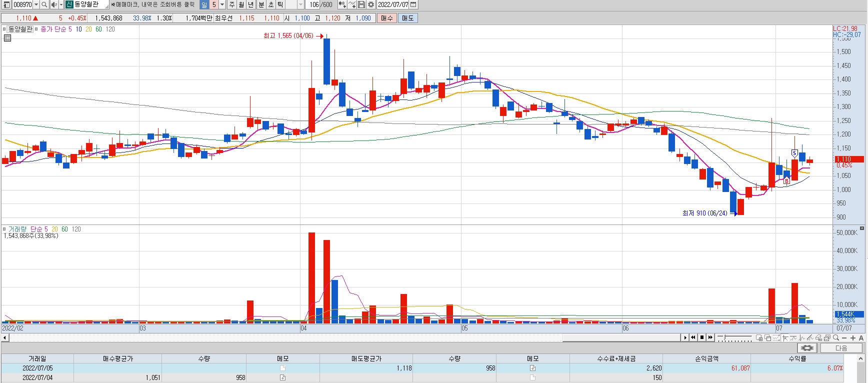Click the double diagonal line icon in bottom toolbar
Viewport: 868px width, 383px height.
(x=810, y=337)
